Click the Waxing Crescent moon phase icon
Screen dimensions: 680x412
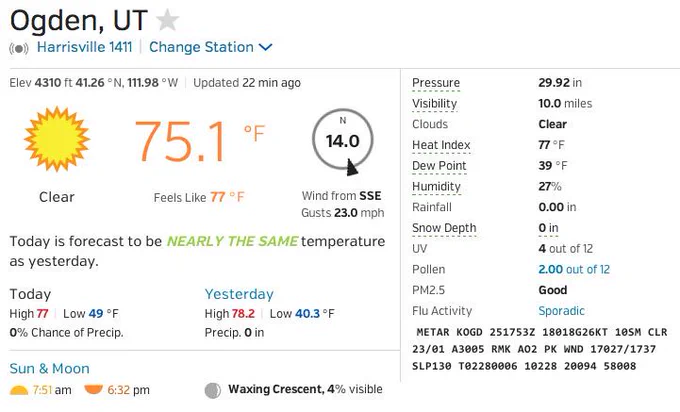(212, 390)
